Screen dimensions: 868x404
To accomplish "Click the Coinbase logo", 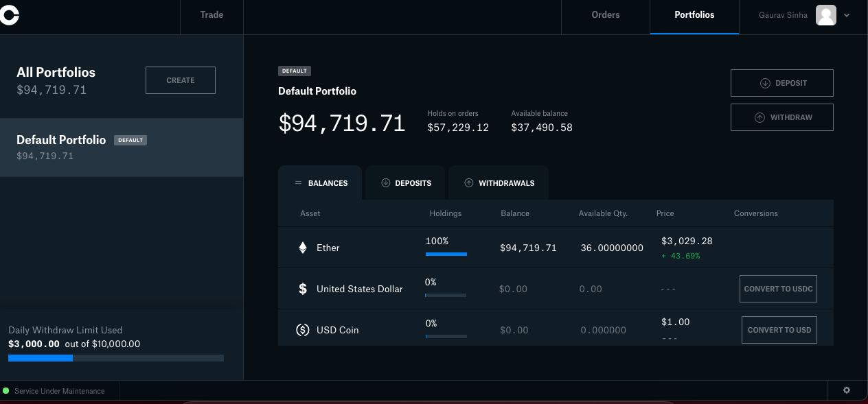I will tap(10, 14).
